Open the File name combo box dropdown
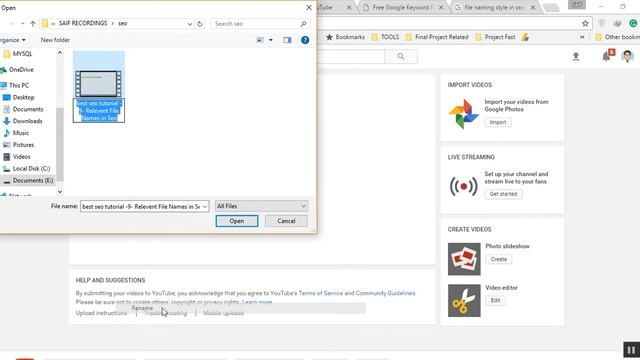This screenshot has width=640, height=360. point(204,207)
